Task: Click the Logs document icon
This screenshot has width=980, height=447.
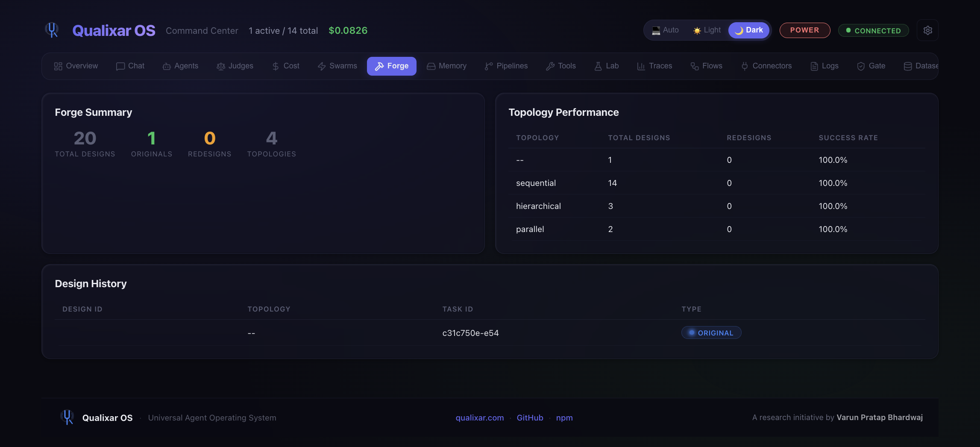Action: (814, 66)
